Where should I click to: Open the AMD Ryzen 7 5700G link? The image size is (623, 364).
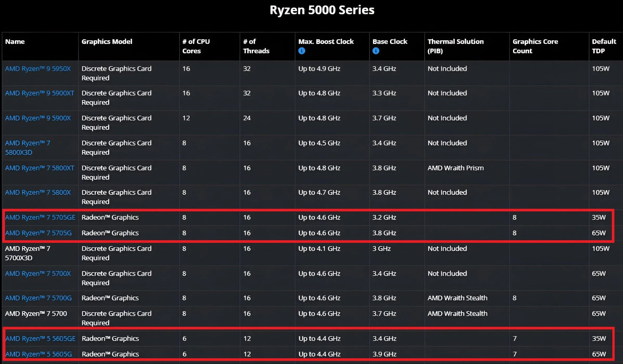point(38,298)
